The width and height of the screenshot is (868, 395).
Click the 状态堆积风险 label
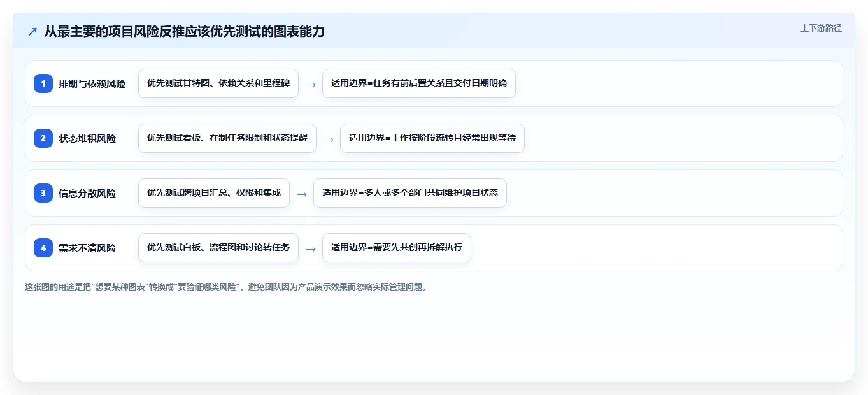point(87,138)
